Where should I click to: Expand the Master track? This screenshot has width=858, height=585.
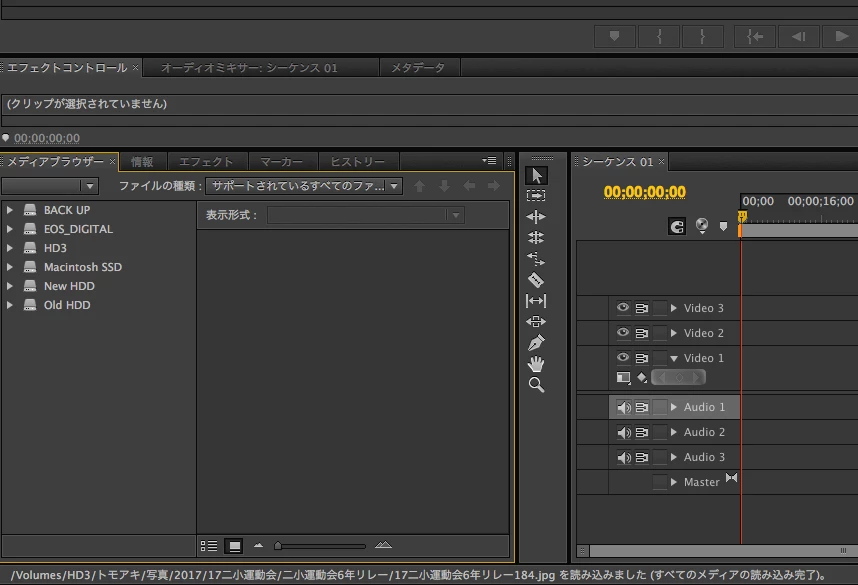pos(674,482)
